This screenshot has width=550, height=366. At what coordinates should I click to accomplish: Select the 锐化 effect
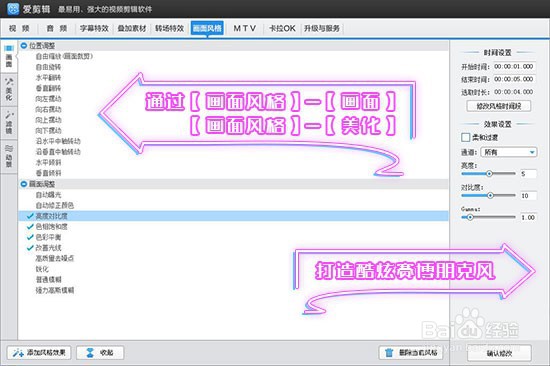coord(42,269)
